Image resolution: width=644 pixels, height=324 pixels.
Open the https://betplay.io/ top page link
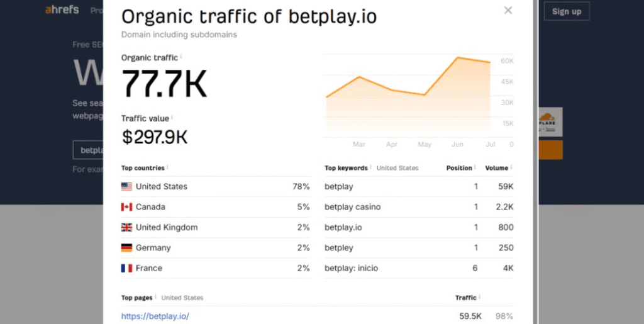tap(155, 316)
